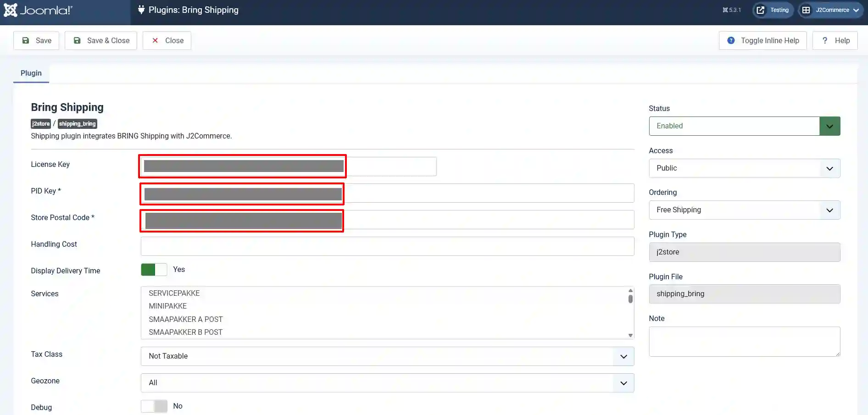Click the License Key field
This screenshot has width=868, height=415.
click(x=289, y=166)
